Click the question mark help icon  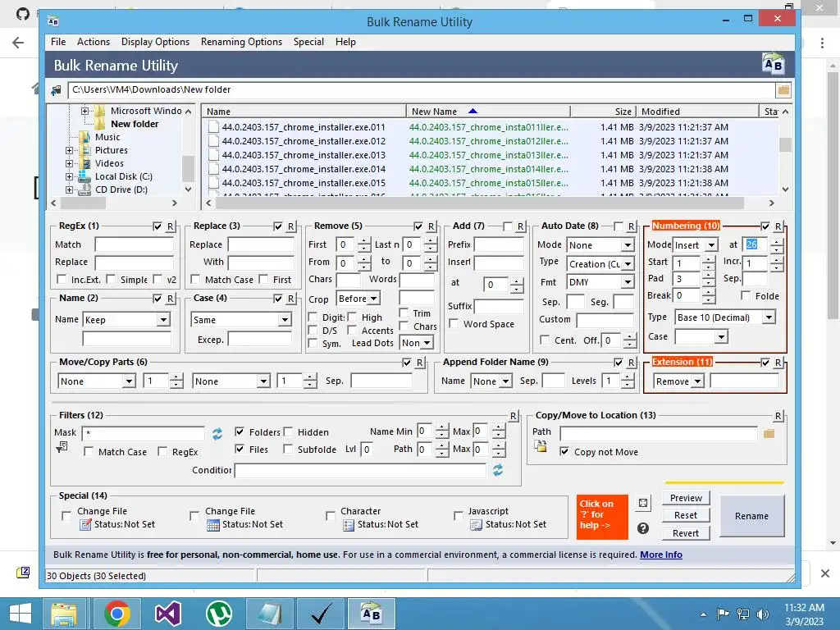tap(643, 529)
